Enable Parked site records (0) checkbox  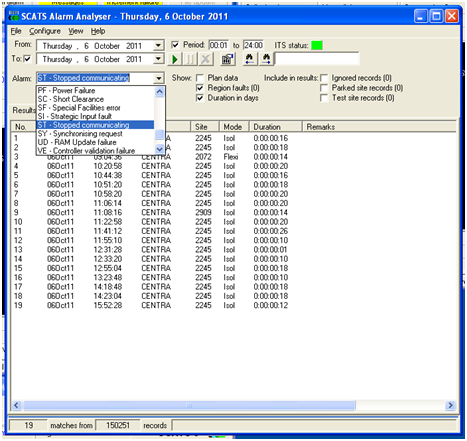coord(324,88)
